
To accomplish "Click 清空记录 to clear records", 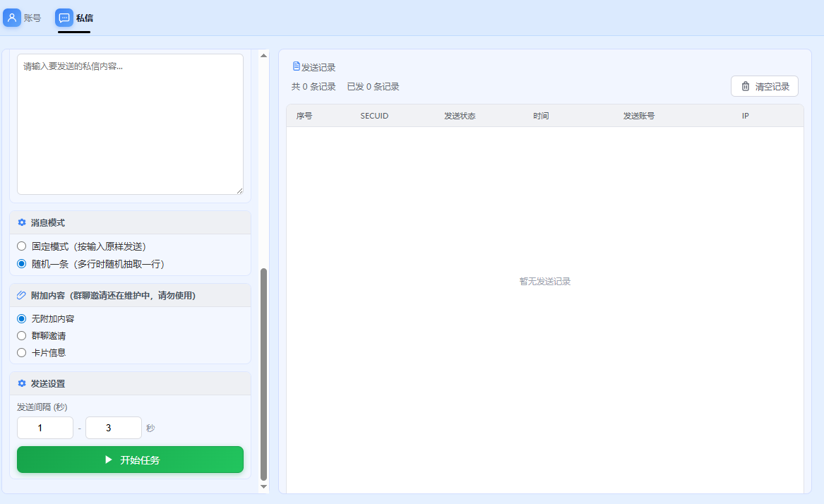I will (x=764, y=85).
